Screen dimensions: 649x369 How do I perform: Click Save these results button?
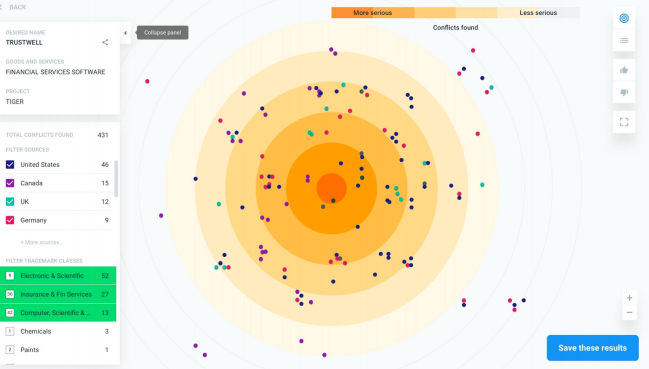click(x=592, y=348)
